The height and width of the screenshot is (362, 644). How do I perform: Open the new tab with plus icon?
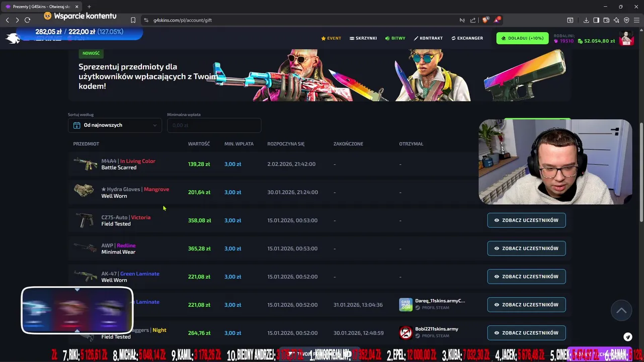(89, 7)
